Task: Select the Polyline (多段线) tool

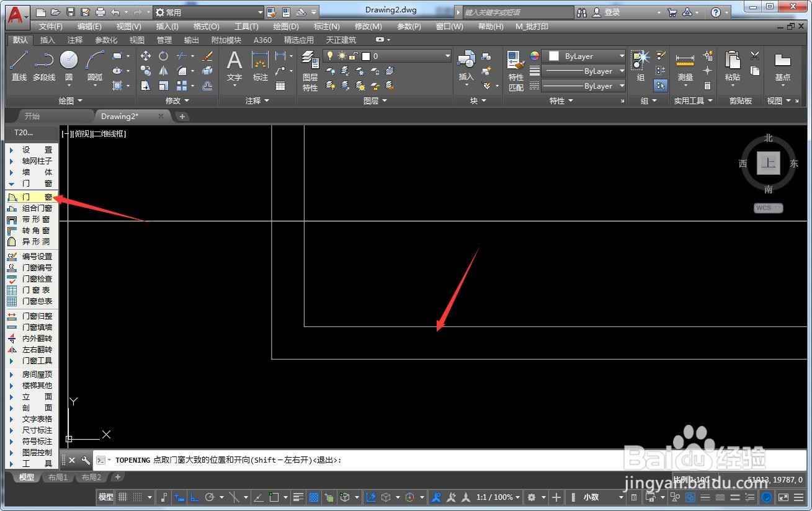Action: [44, 66]
